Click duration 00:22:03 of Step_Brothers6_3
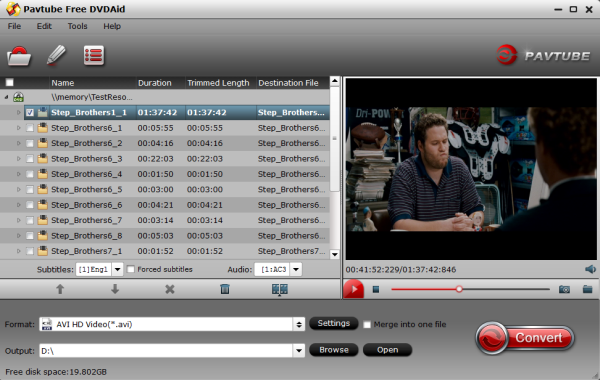The height and width of the screenshot is (380, 600). click(x=155, y=159)
